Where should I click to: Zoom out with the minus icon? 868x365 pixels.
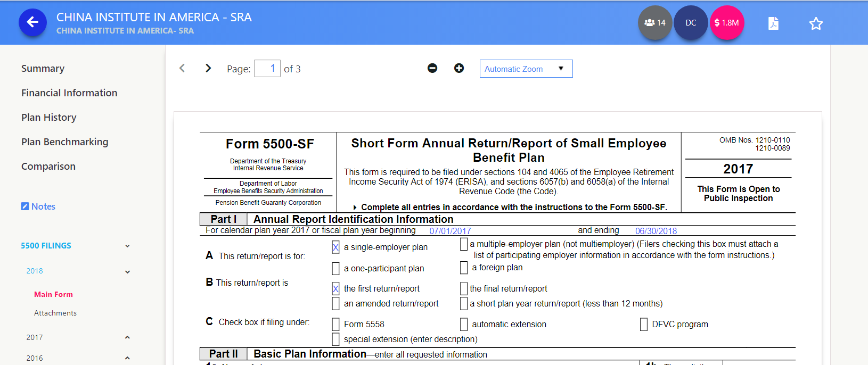tap(432, 69)
